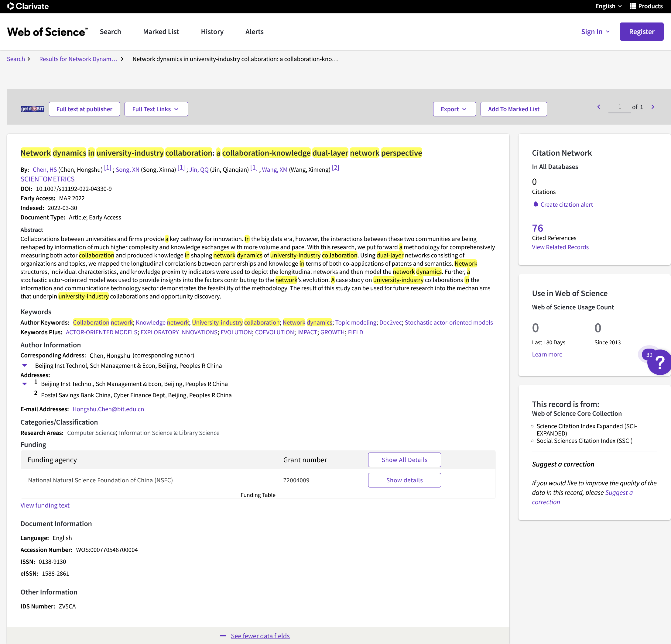Click See fewer data fields link
Image resolution: width=671 pixels, height=644 pixels.
[x=260, y=636]
